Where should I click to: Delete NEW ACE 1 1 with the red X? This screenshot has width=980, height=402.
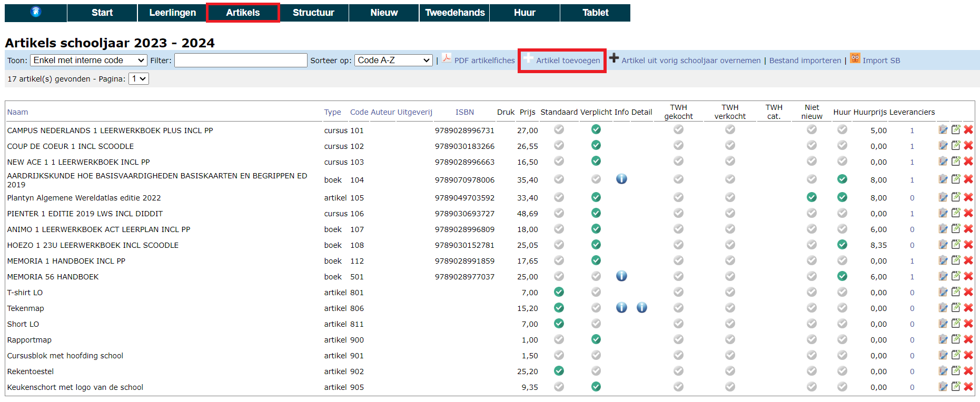click(x=968, y=161)
